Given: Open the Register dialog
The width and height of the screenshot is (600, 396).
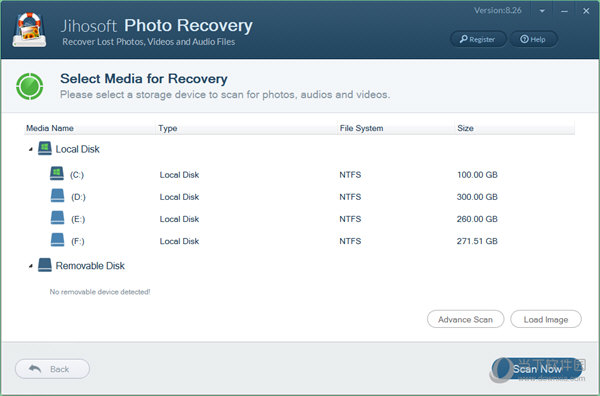Looking at the screenshot, I should click(x=478, y=39).
